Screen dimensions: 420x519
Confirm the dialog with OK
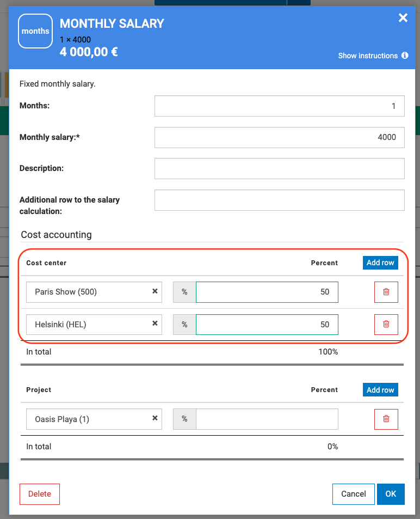click(391, 494)
